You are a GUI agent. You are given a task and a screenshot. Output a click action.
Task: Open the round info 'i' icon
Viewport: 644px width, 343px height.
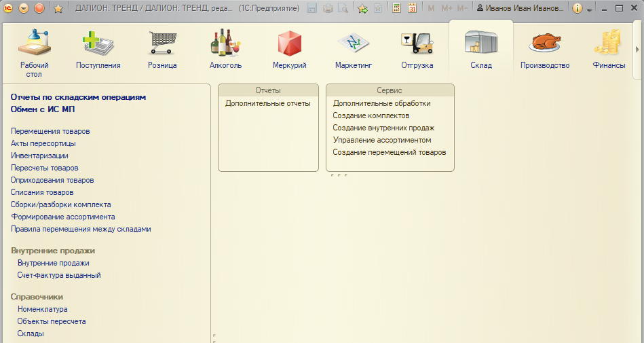[x=577, y=8]
